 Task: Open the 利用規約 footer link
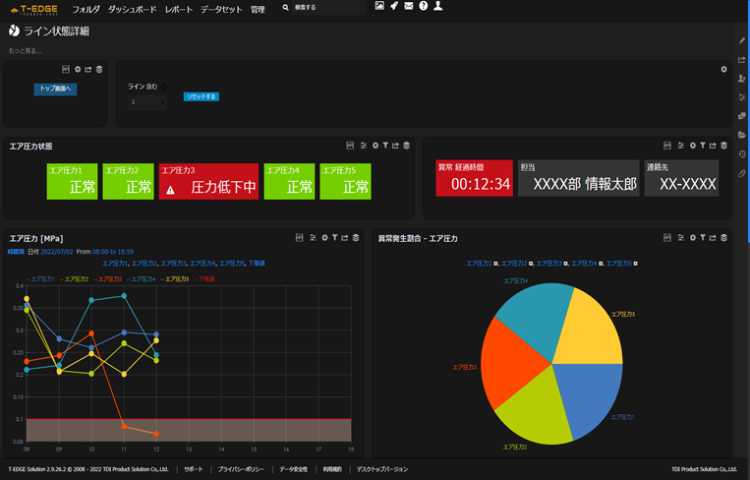click(x=332, y=469)
